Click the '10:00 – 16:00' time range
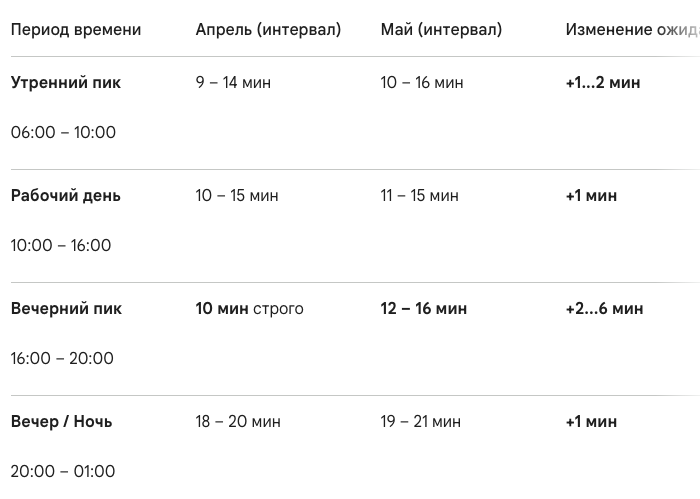The width and height of the screenshot is (700, 499). click(61, 246)
